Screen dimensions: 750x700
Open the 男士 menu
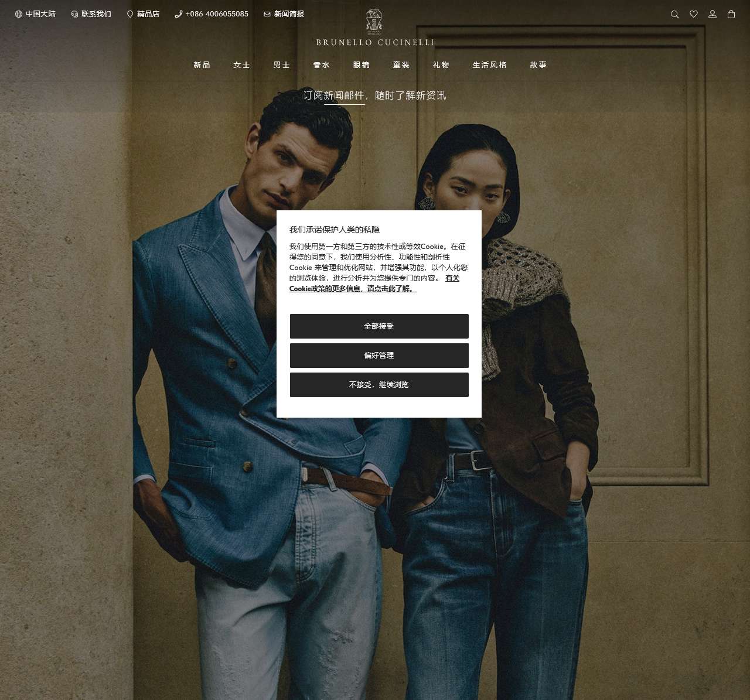(281, 65)
